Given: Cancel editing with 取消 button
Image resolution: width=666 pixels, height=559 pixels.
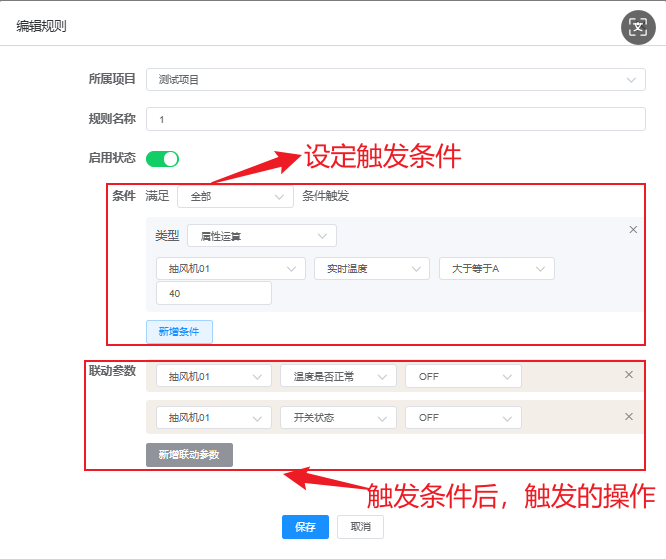Looking at the screenshot, I should (360, 527).
